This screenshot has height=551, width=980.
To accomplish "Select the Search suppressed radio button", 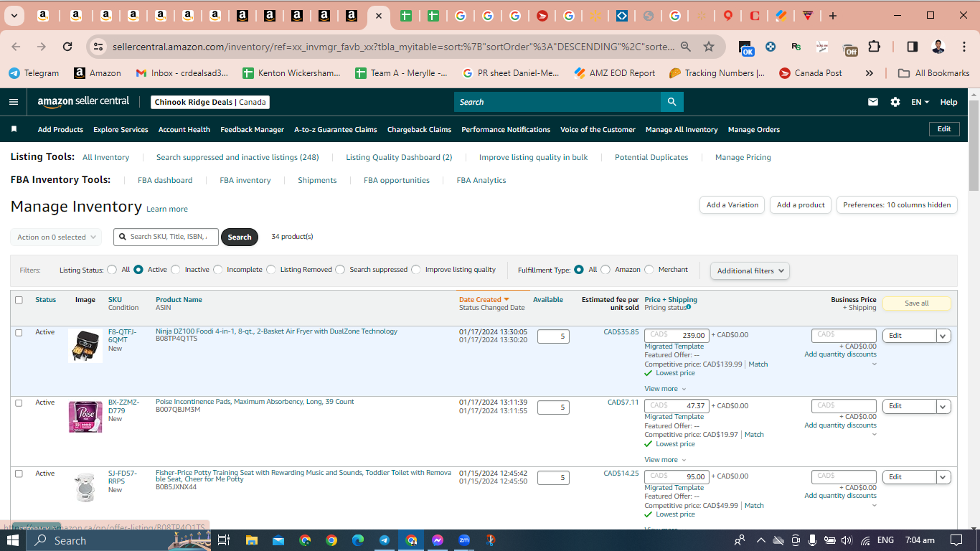I will coord(341,270).
